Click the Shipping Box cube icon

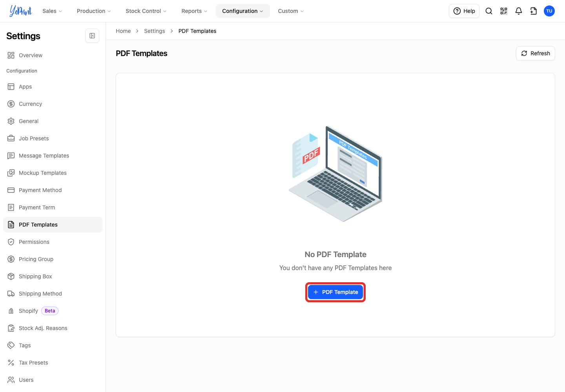11,276
